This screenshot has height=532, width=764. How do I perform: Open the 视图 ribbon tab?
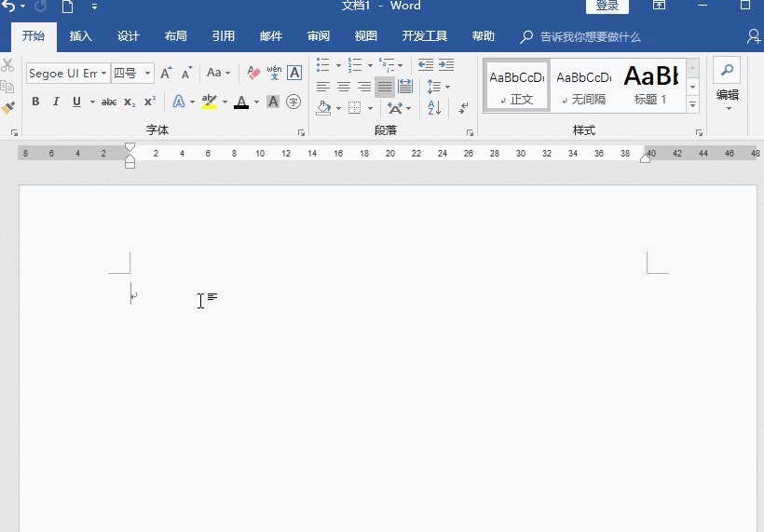366,36
